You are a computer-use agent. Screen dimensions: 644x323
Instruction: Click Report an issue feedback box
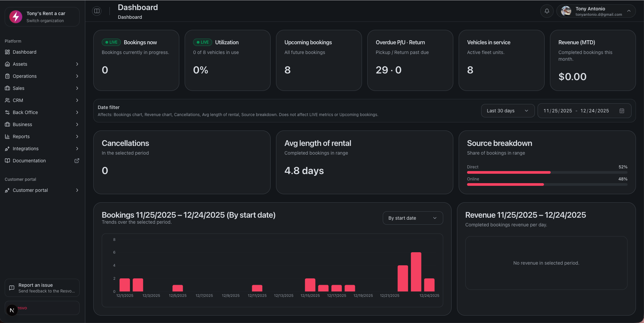pos(42,287)
